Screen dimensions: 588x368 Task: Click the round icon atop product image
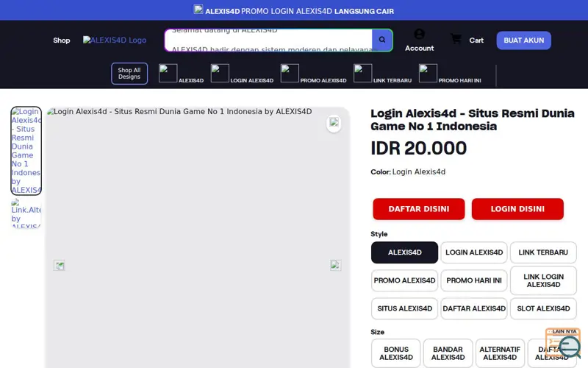click(334, 124)
